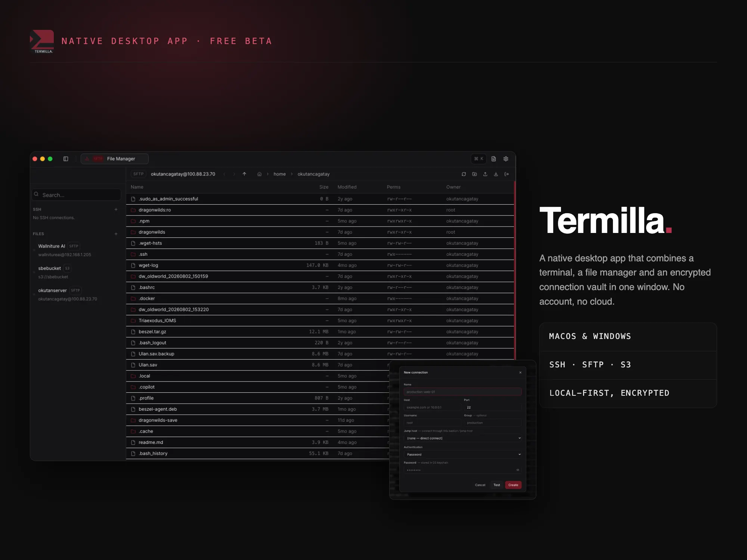
Task: Sort files by the Size column
Action: 324,187
